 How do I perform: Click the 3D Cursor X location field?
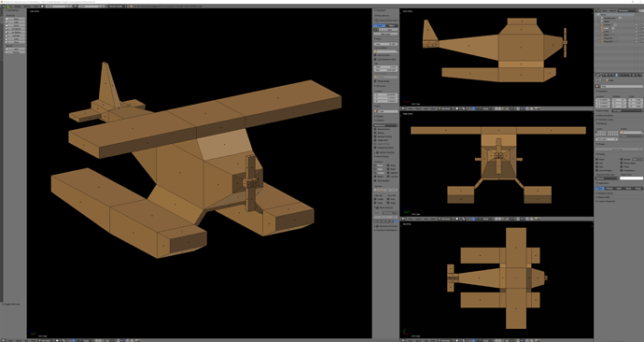pyautogui.click(x=386, y=94)
